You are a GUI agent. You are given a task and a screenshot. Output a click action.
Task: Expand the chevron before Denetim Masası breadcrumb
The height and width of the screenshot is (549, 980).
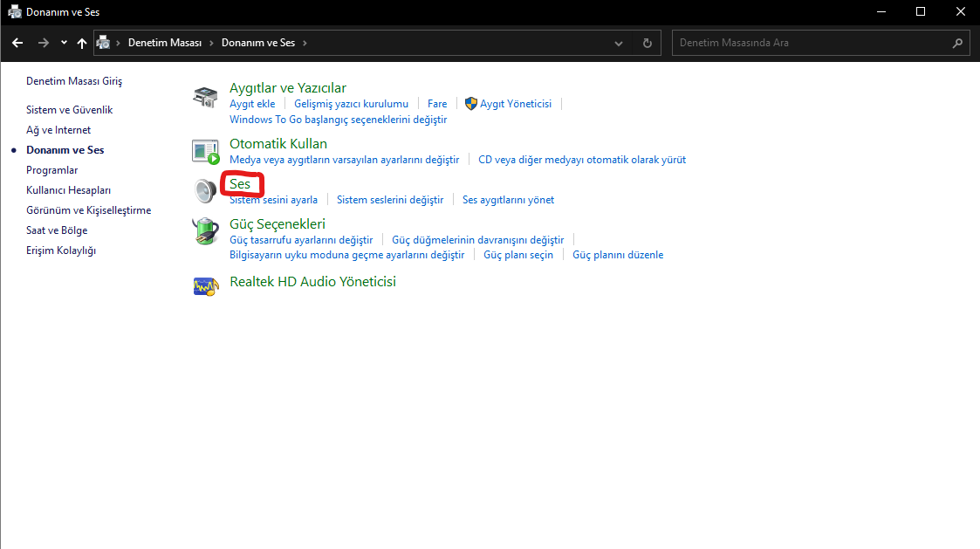tap(118, 43)
